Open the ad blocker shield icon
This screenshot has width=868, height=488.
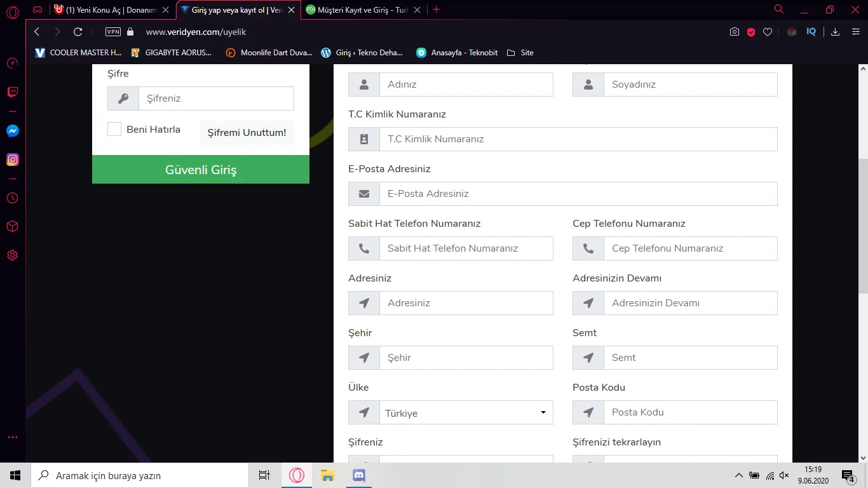751,32
